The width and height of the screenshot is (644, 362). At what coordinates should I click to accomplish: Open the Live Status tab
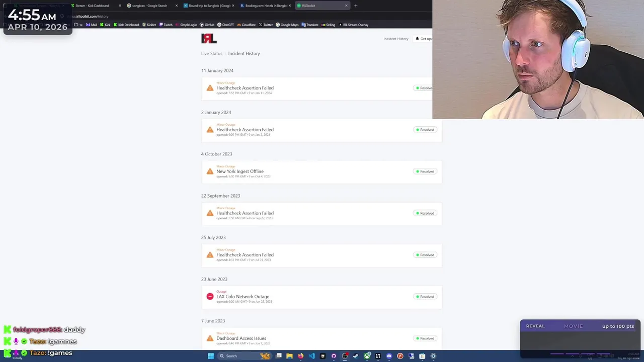(x=212, y=53)
